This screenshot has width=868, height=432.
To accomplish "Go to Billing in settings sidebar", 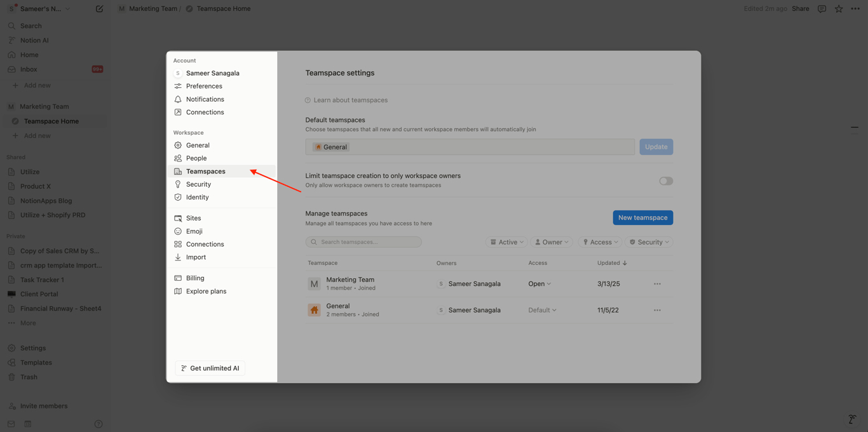I will tap(195, 278).
